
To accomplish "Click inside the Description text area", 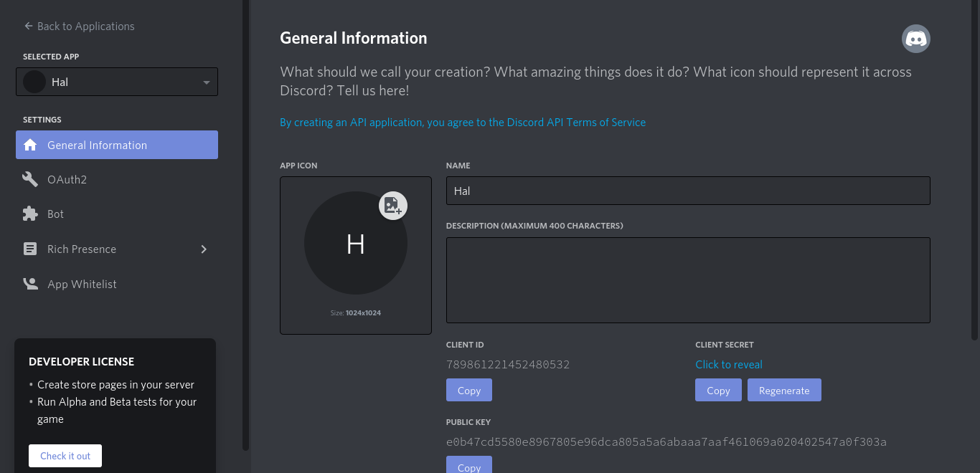I will point(687,279).
